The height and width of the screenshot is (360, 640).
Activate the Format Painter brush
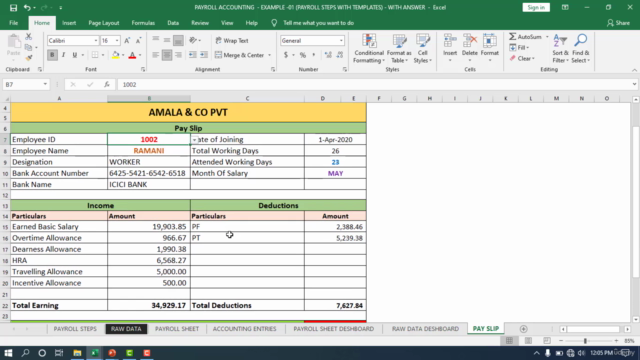pos(29,58)
